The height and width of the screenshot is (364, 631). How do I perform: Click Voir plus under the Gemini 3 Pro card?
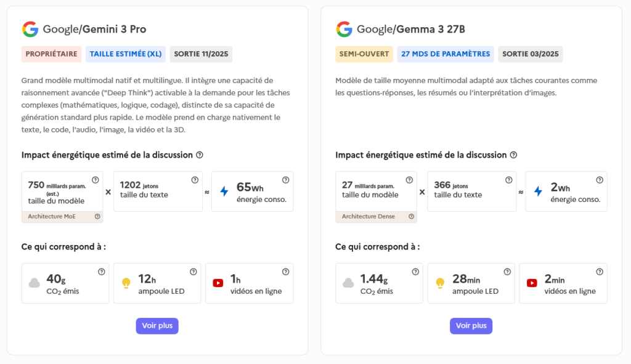157,326
